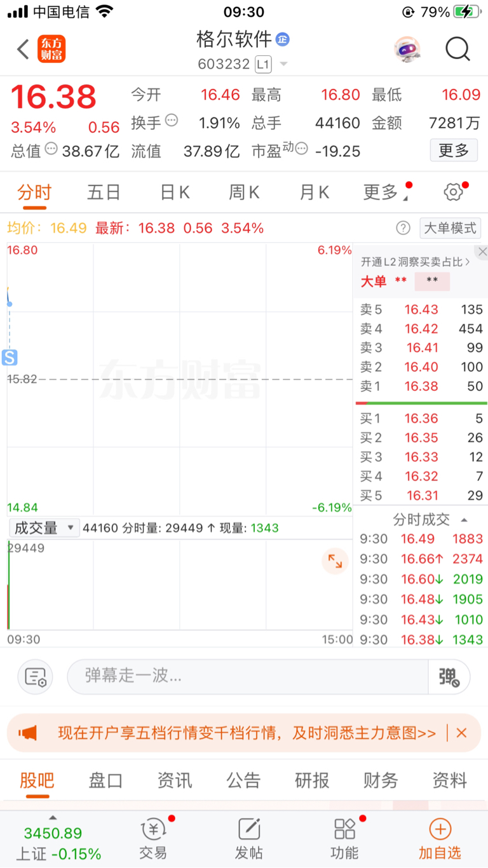Tap trade record 16.49 with 1883 volume
The height and width of the screenshot is (868, 488).
421,539
